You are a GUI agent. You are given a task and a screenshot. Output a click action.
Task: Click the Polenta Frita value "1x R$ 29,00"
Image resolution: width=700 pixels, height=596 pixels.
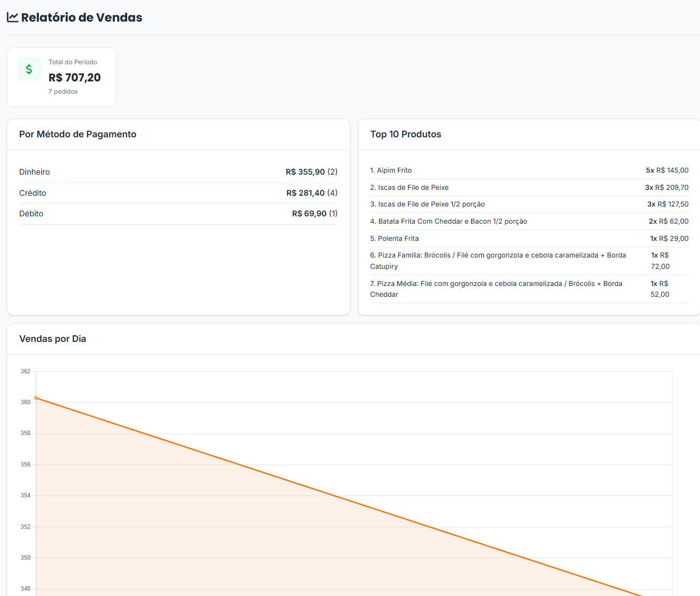[669, 239]
